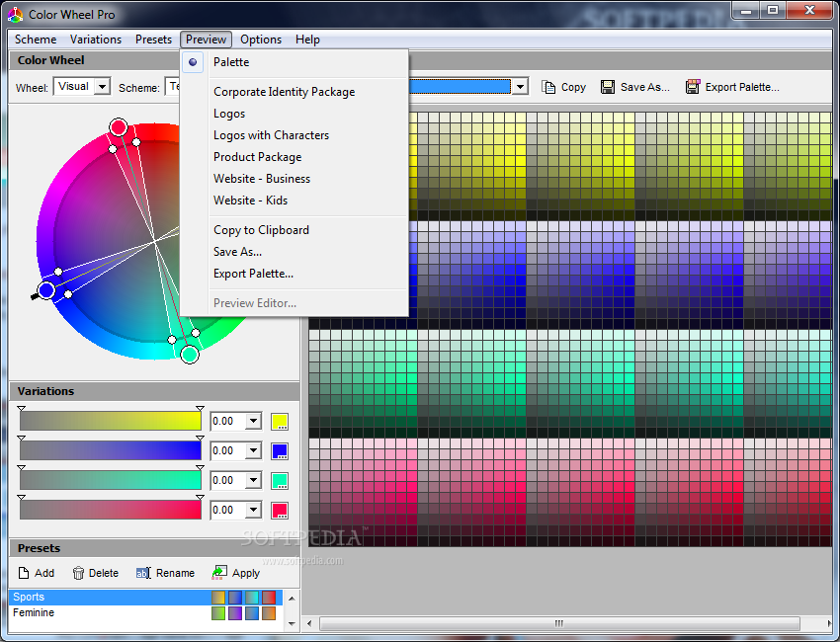Image resolution: width=840 pixels, height=642 pixels.
Task: Select Save As... in Preview menu
Action: pyautogui.click(x=237, y=252)
